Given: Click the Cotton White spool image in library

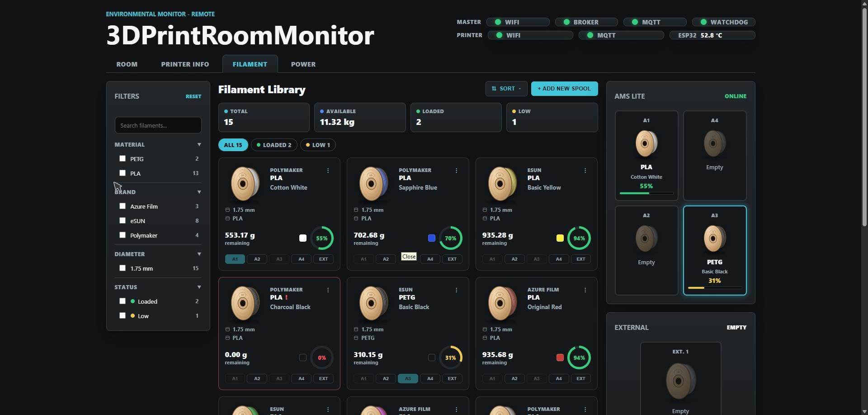Looking at the screenshot, I should [x=245, y=184].
